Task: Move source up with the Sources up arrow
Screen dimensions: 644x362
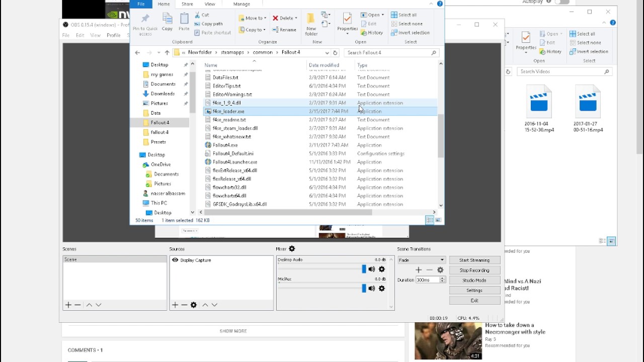Action: pos(205,305)
